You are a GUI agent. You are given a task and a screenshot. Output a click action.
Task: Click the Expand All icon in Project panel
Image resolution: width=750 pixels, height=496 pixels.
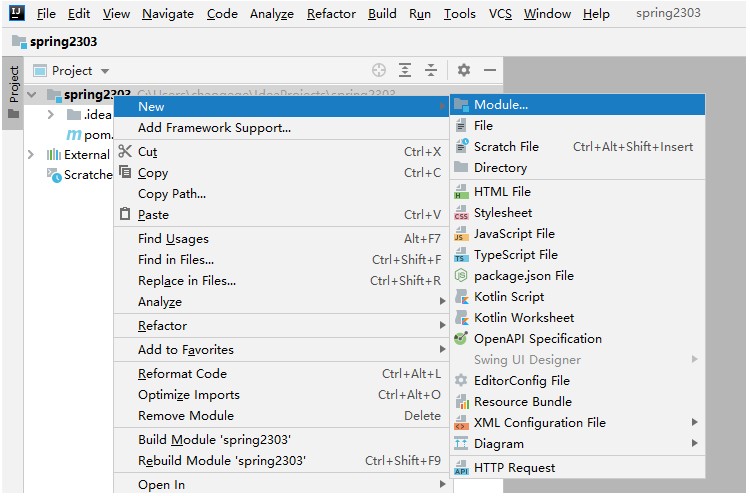pyautogui.click(x=405, y=70)
